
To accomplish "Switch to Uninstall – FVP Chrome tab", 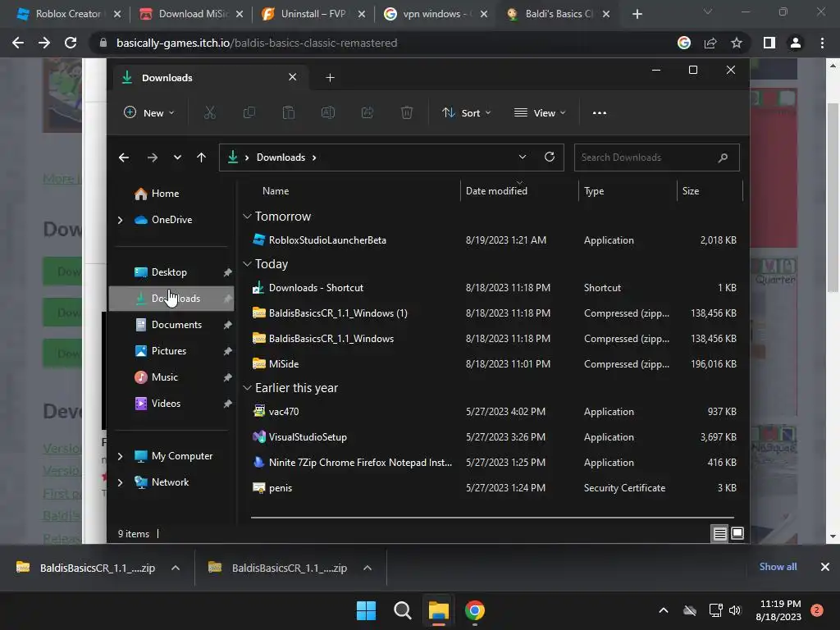I will 313,14.
